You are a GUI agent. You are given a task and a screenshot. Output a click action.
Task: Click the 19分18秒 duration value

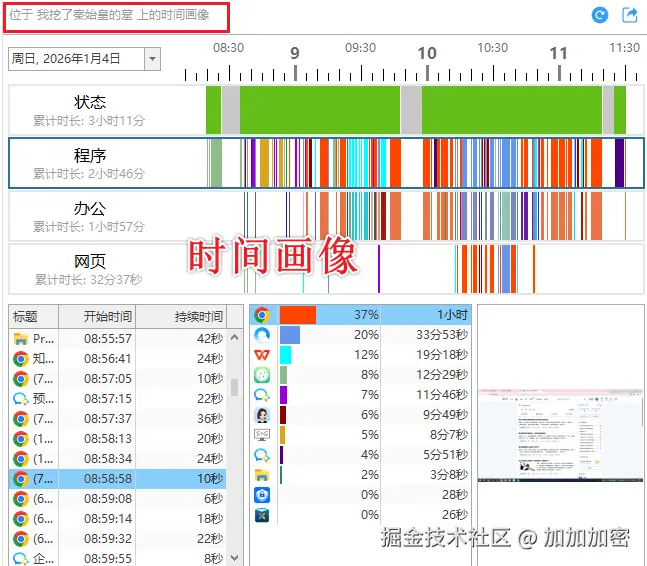click(442, 355)
